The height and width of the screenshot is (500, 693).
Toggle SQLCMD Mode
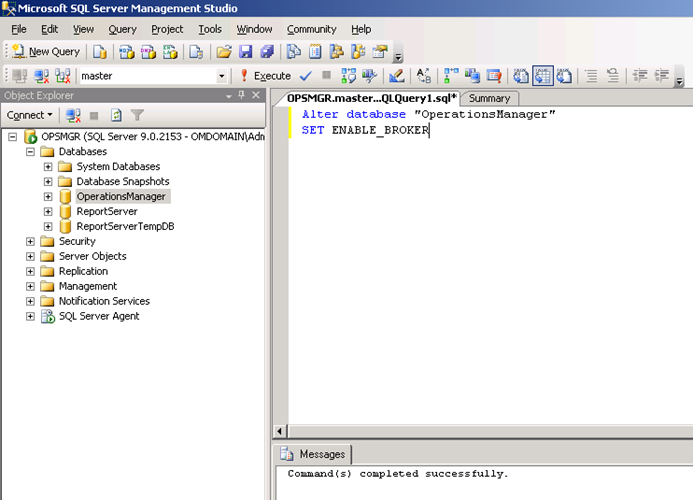coord(494,76)
